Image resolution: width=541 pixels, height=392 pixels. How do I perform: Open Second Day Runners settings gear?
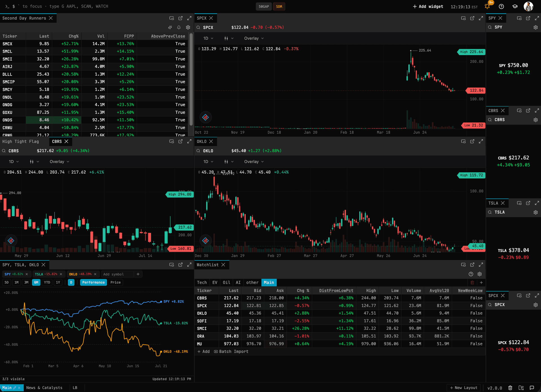point(188,27)
